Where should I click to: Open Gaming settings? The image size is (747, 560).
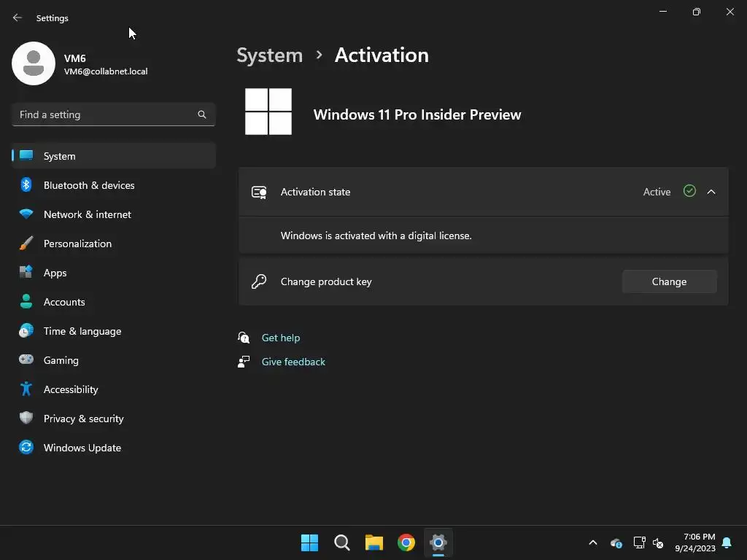(x=113, y=360)
